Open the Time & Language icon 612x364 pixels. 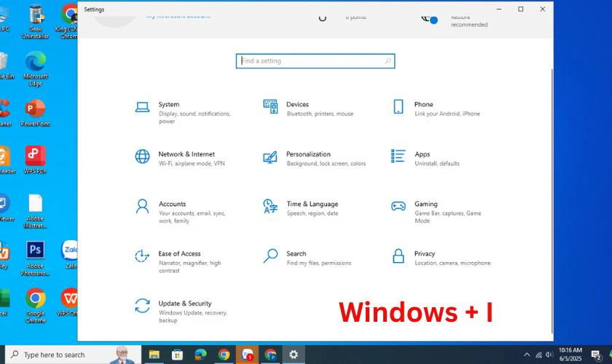[270, 206]
